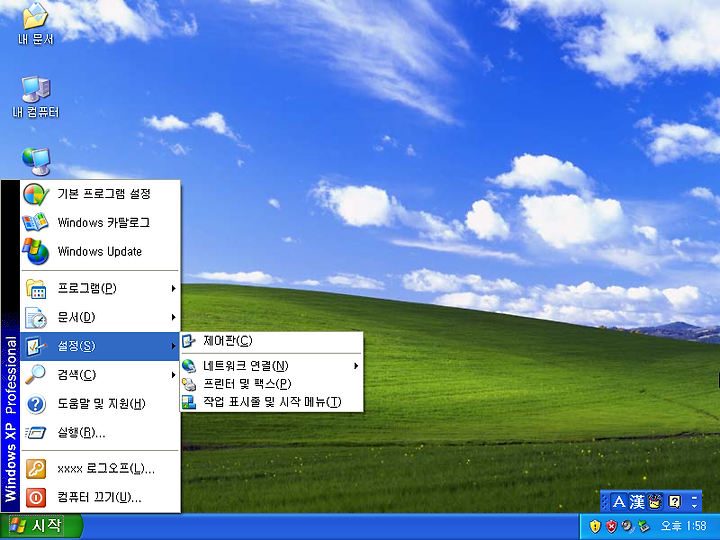Click the 프로그램 folder icon
Image resolution: width=720 pixels, height=540 pixels.
point(35,289)
